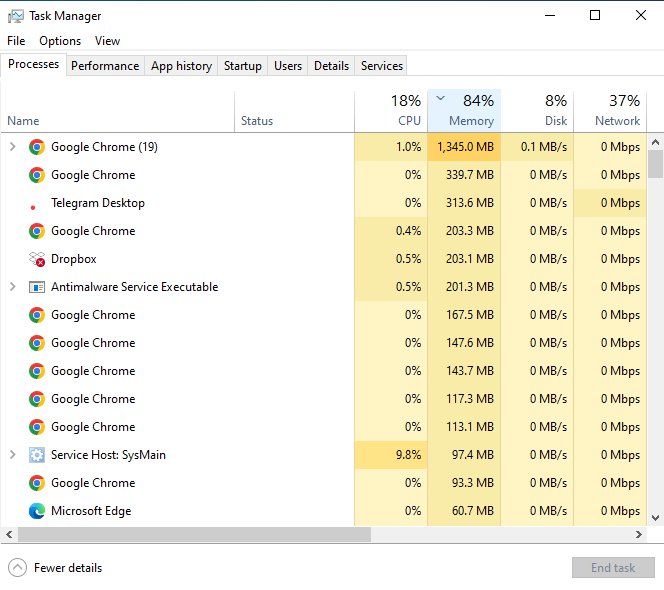The width and height of the screenshot is (664, 590).
Task: Click the Fewer details link
Action: click(68, 568)
